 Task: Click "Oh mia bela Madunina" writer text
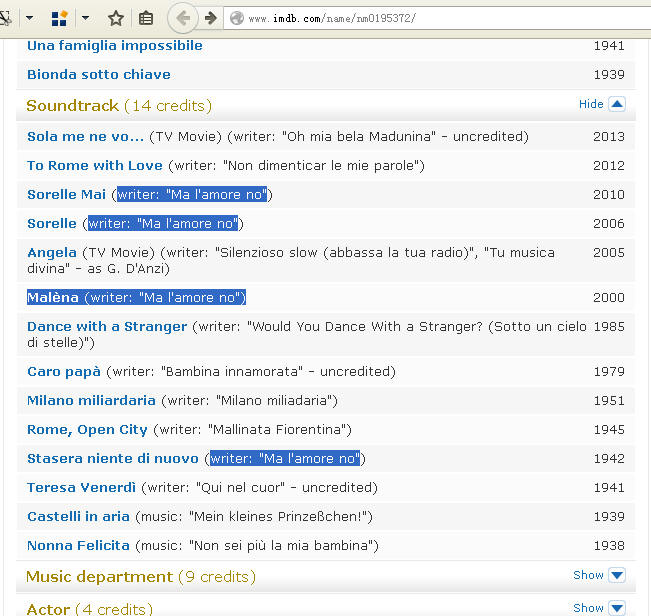[x=359, y=137]
